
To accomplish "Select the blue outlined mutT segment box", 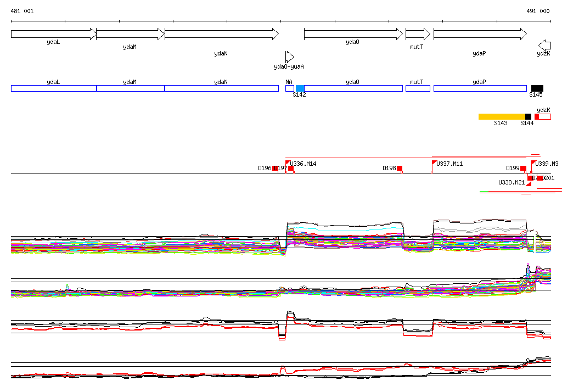I will click(418, 88).
